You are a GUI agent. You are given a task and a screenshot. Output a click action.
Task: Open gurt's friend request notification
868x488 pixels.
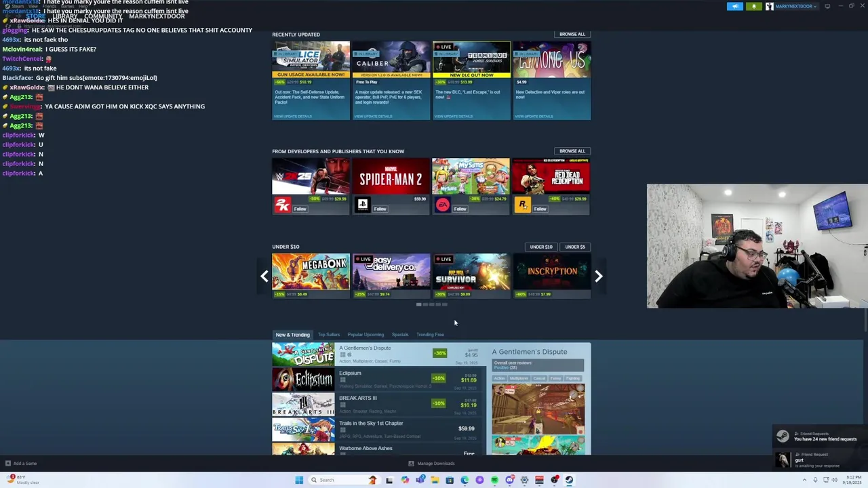pyautogui.click(x=820, y=460)
